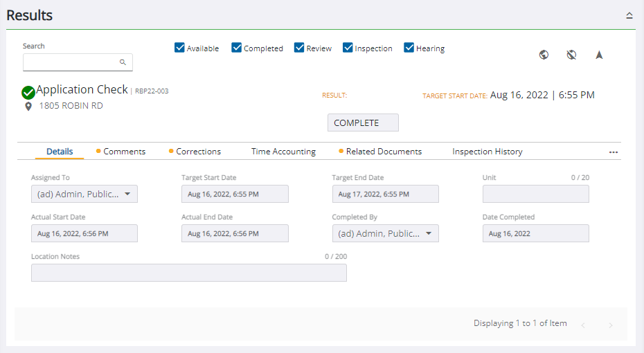This screenshot has height=353, width=644.
Task: Toggle the Completed filter checkbox
Action: click(237, 48)
